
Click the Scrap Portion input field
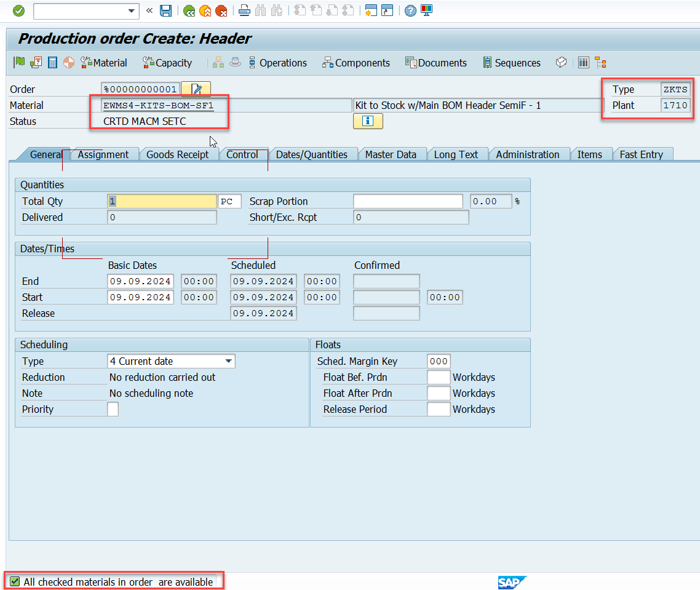pos(408,201)
